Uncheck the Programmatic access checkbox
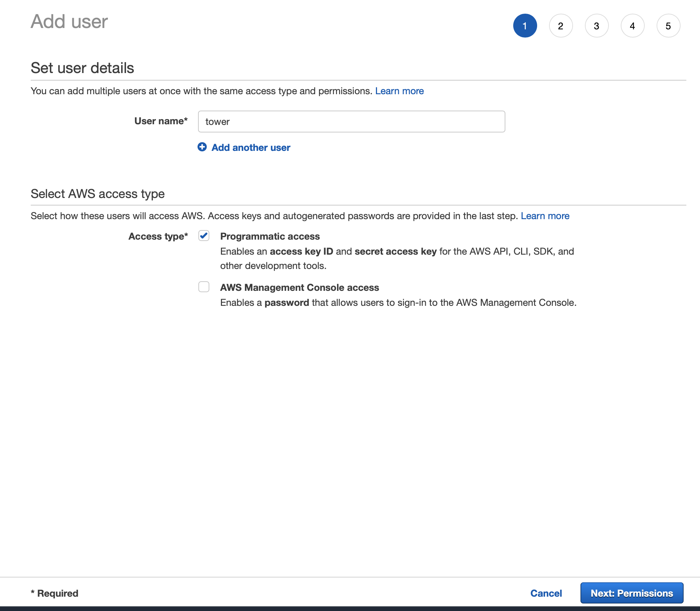 coord(204,236)
